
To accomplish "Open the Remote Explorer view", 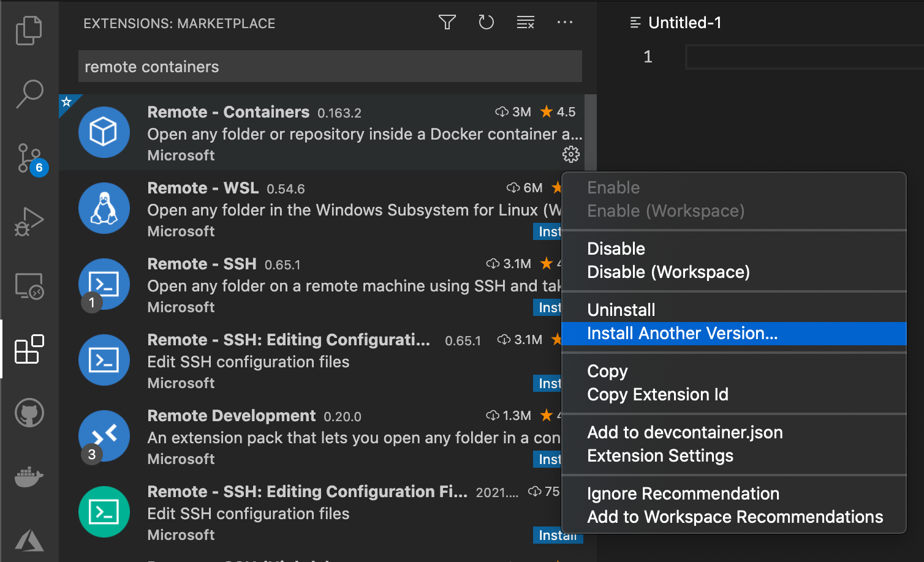I will (29, 285).
